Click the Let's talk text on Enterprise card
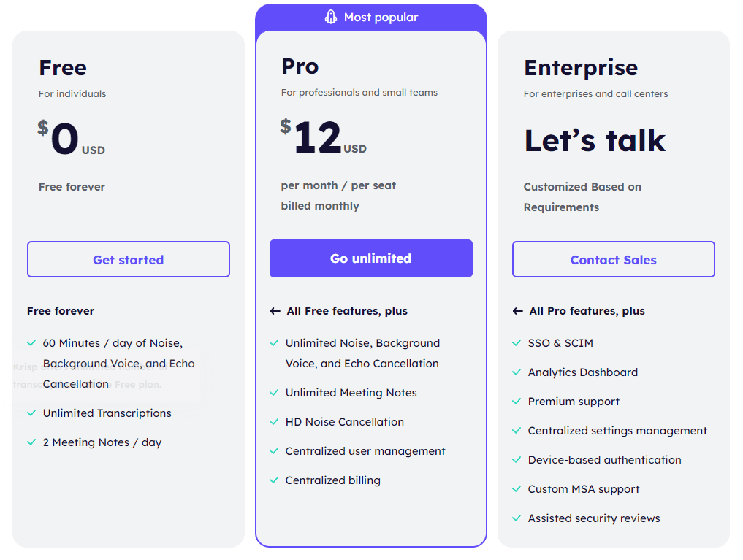This screenshot has height=560, width=743. pyautogui.click(x=595, y=140)
